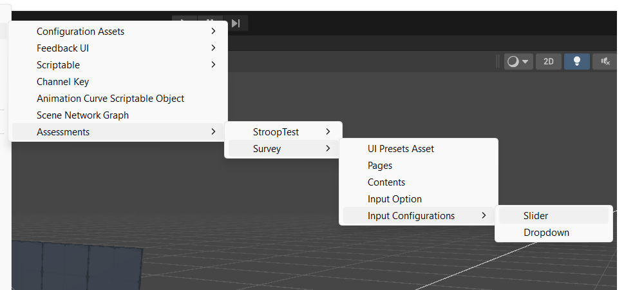Create a Slider input configuration
Image resolution: width=644 pixels, height=290 pixels.
(554, 216)
